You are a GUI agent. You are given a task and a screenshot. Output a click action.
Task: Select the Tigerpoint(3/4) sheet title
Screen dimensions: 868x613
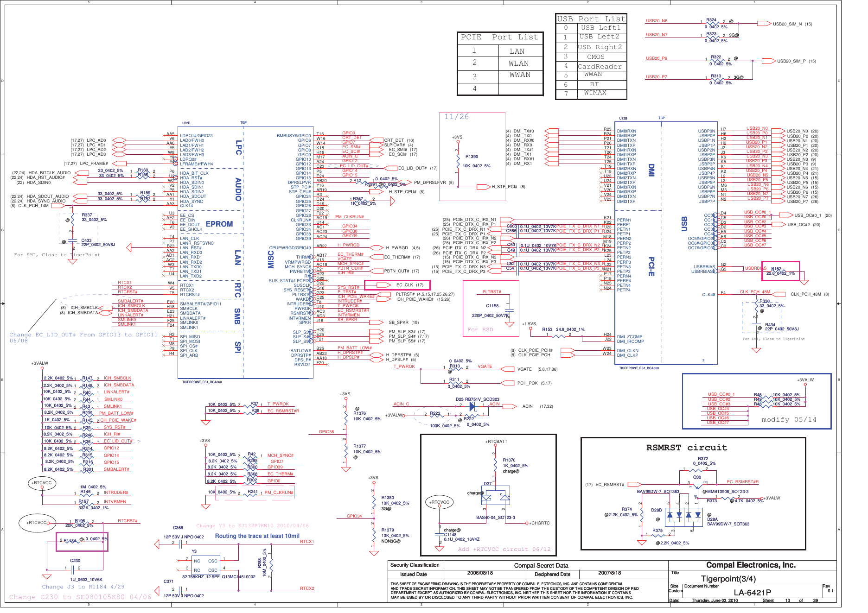point(728,579)
